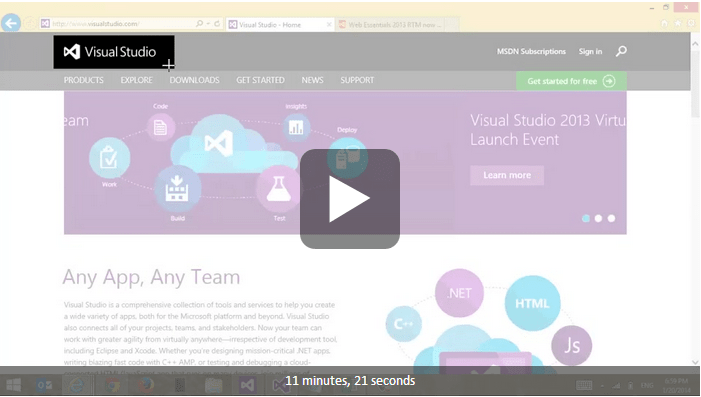
Task: Expand the address bar search dropdown arrow
Action: (208, 24)
